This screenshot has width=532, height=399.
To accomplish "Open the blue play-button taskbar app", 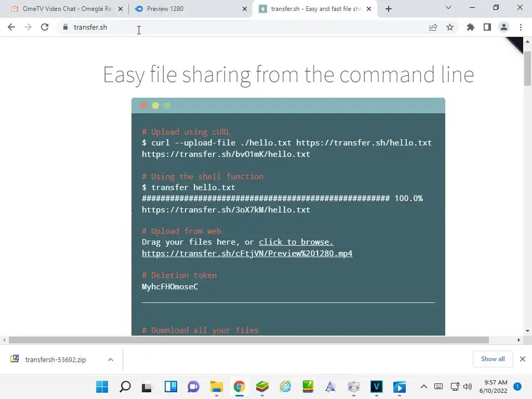I will 400,387.
